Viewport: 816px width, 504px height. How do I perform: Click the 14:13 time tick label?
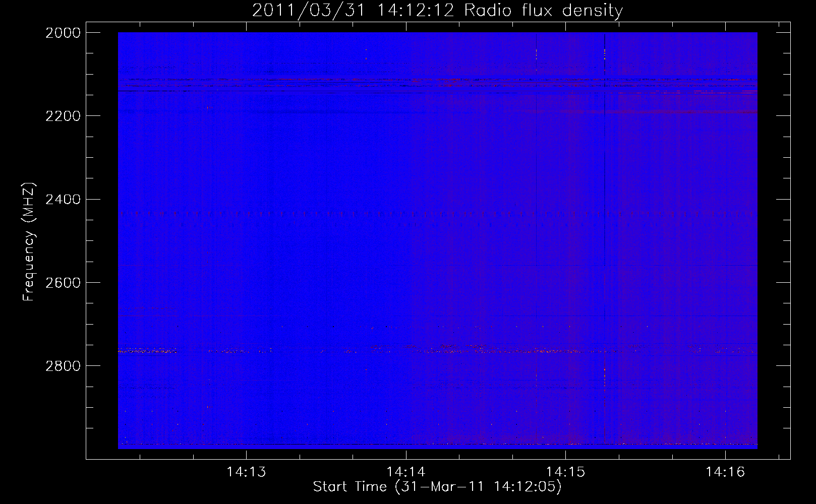click(246, 472)
